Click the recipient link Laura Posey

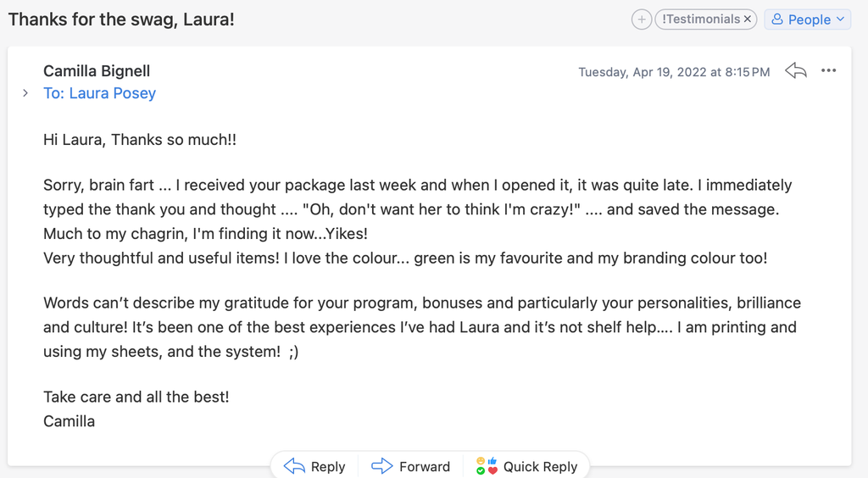(x=112, y=93)
